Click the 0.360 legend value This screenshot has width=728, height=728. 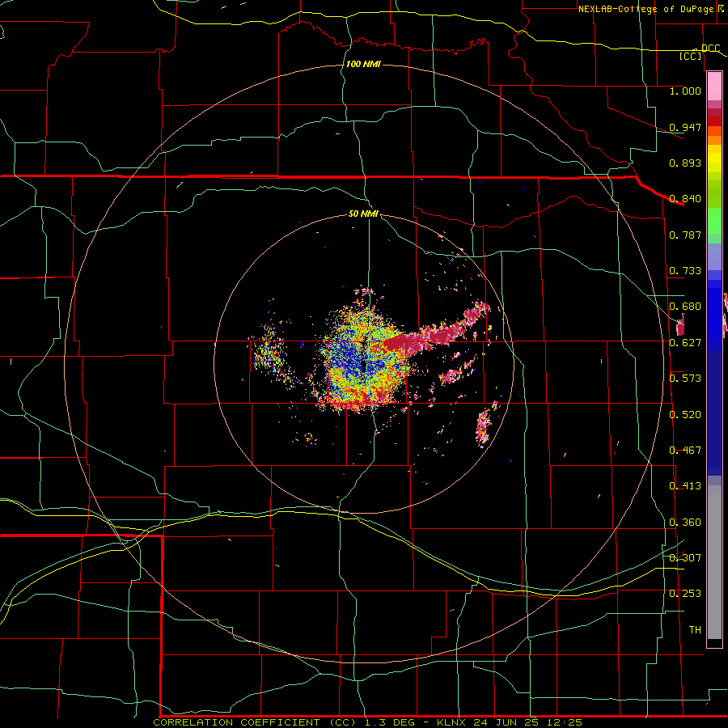(x=685, y=523)
